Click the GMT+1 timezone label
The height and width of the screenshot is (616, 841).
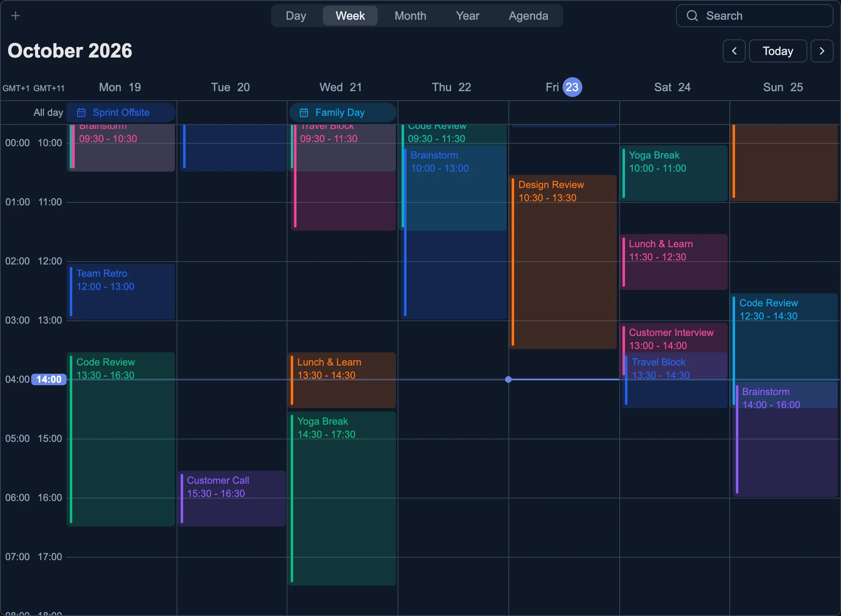point(16,88)
